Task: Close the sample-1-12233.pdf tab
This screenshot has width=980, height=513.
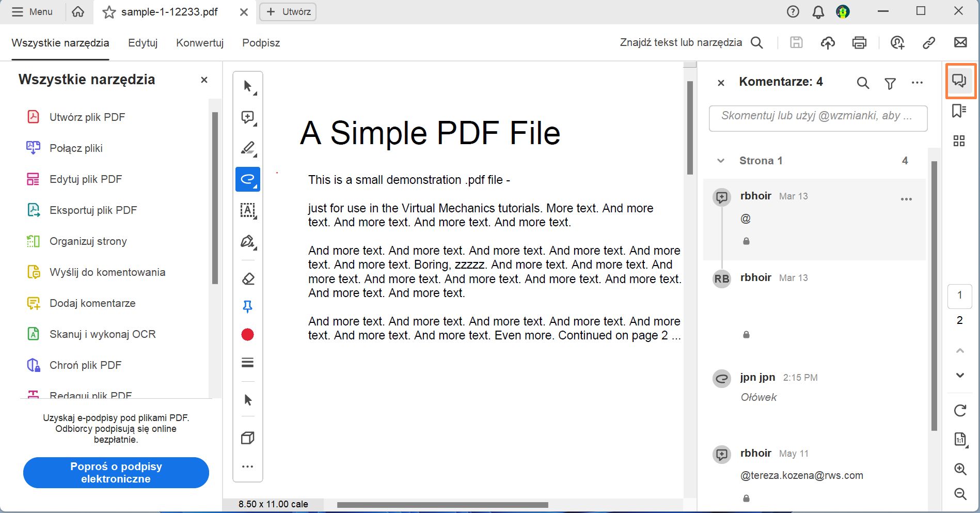Action: coord(244,12)
